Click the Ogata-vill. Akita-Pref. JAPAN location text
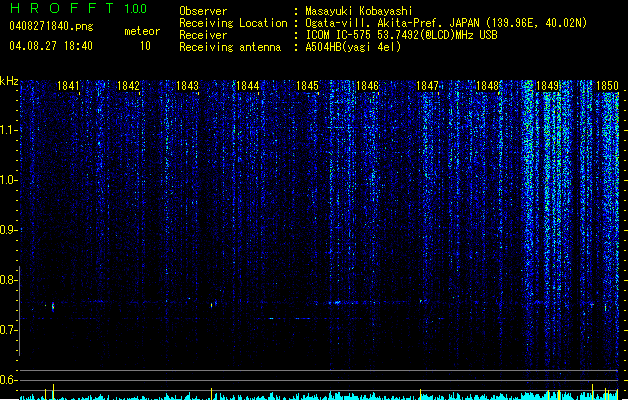Image resolution: width=629 pixels, height=400 pixels. pyautogui.click(x=446, y=23)
